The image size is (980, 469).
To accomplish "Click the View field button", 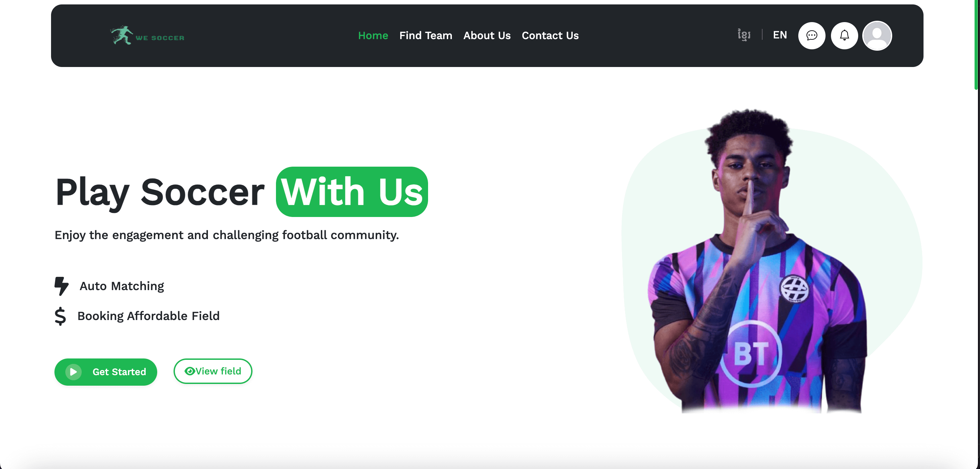I will pos(213,371).
